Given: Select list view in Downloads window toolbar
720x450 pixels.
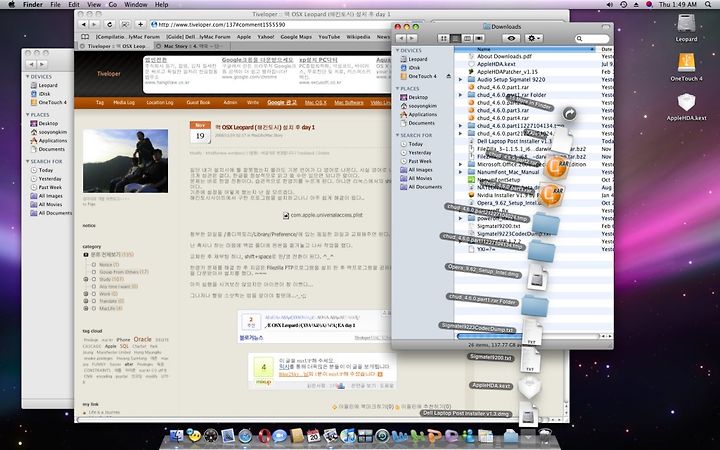Looking at the screenshot, I should [455, 39].
